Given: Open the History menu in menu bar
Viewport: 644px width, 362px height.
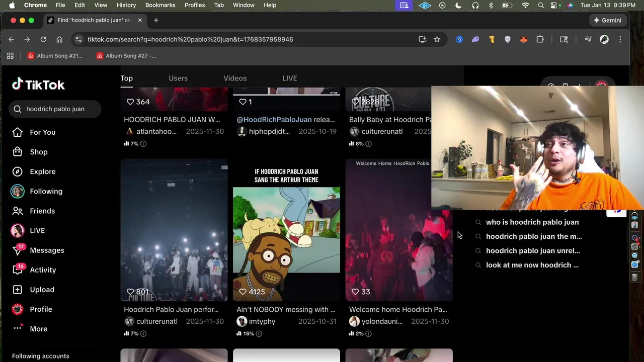Looking at the screenshot, I should point(126,5).
